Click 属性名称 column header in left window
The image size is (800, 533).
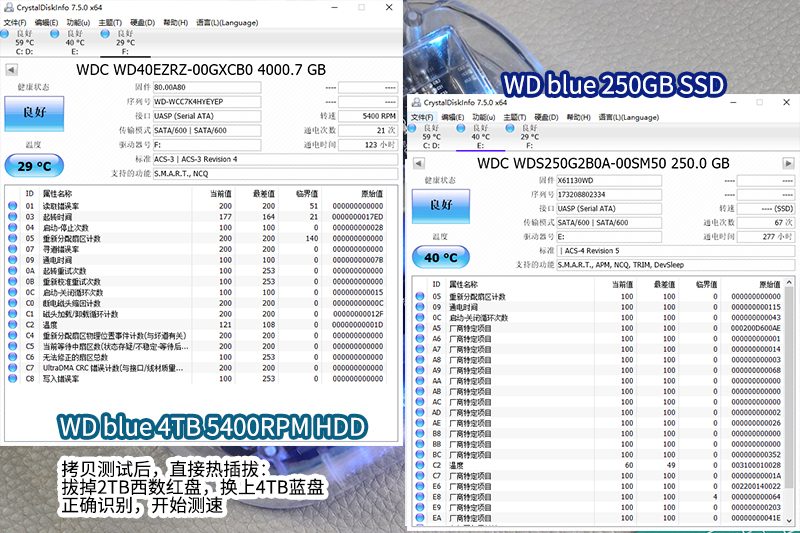[x=57, y=194]
